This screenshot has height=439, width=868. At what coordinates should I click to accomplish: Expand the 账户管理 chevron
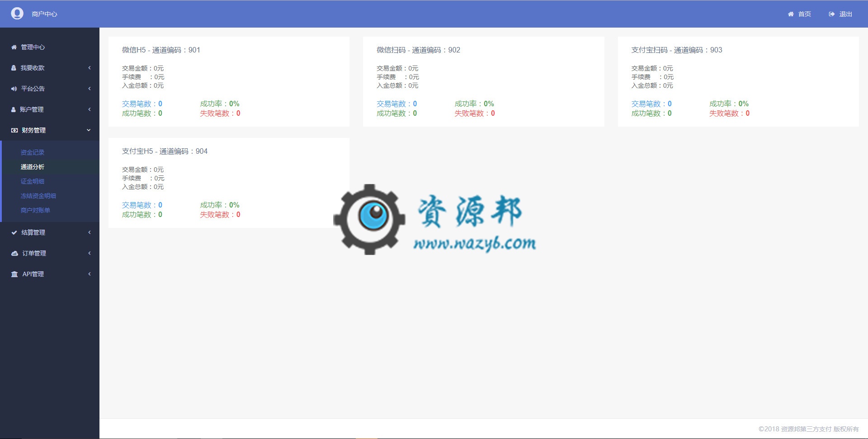pyautogui.click(x=90, y=109)
